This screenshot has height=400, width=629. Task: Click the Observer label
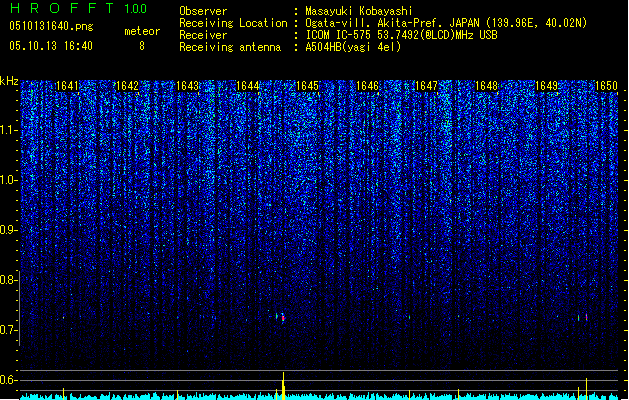tap(203, 11)
